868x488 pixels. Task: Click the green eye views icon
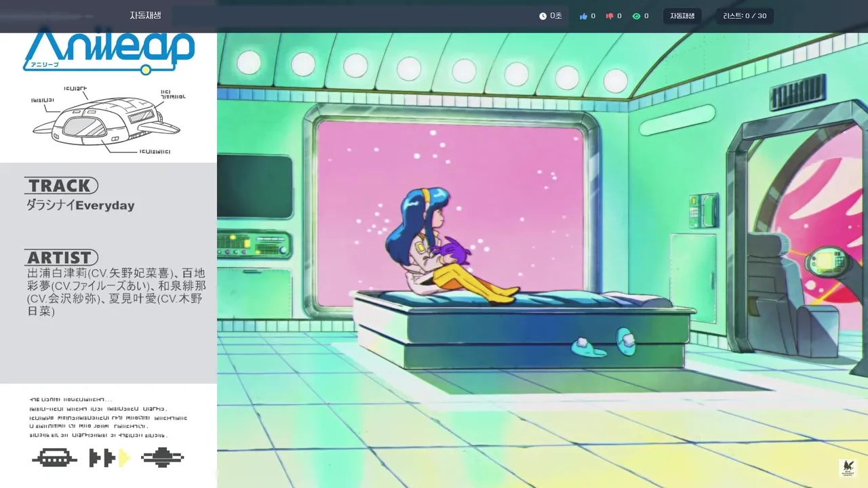point(636,16)
